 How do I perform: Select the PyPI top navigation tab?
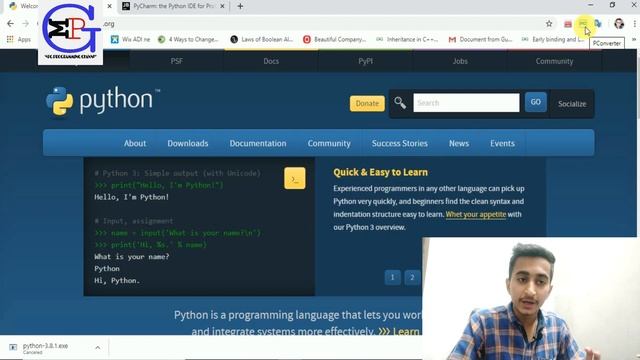pos(365,61)
